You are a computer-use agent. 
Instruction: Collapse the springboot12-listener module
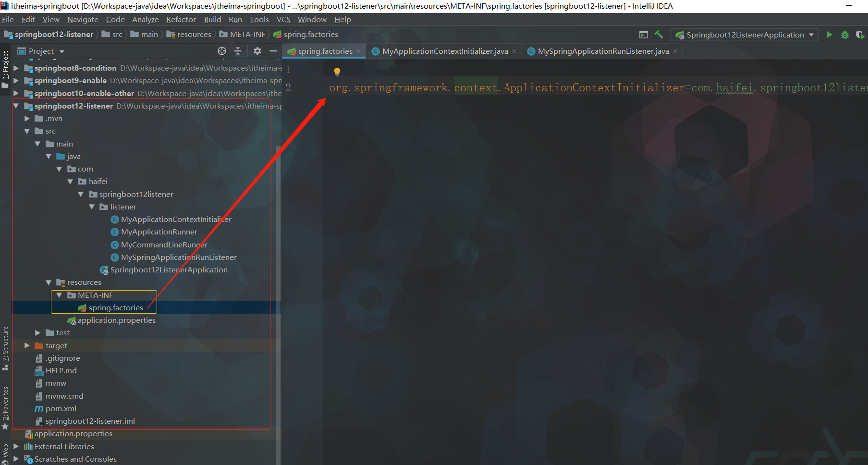(x=16, y=106)
